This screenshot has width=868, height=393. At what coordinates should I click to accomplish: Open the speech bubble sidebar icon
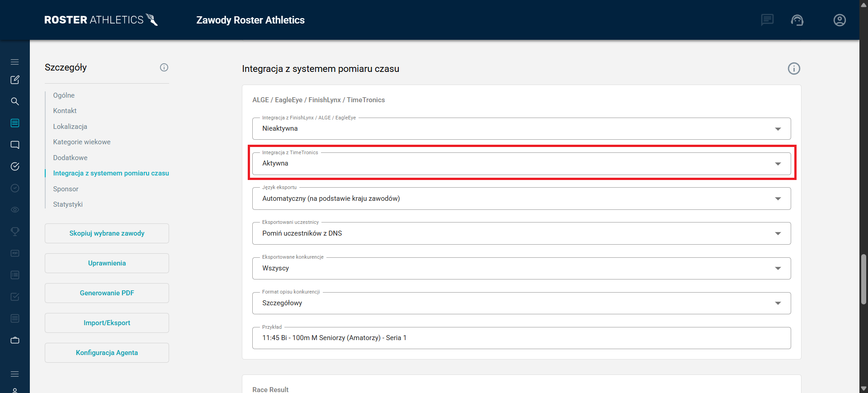15,145
